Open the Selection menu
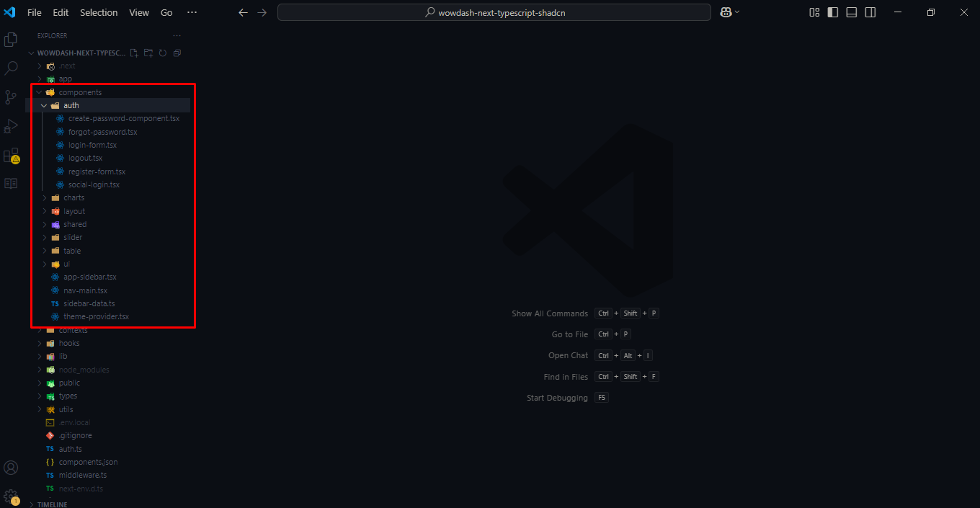Viewport: 980px width, 508px height. click(99, 12)
